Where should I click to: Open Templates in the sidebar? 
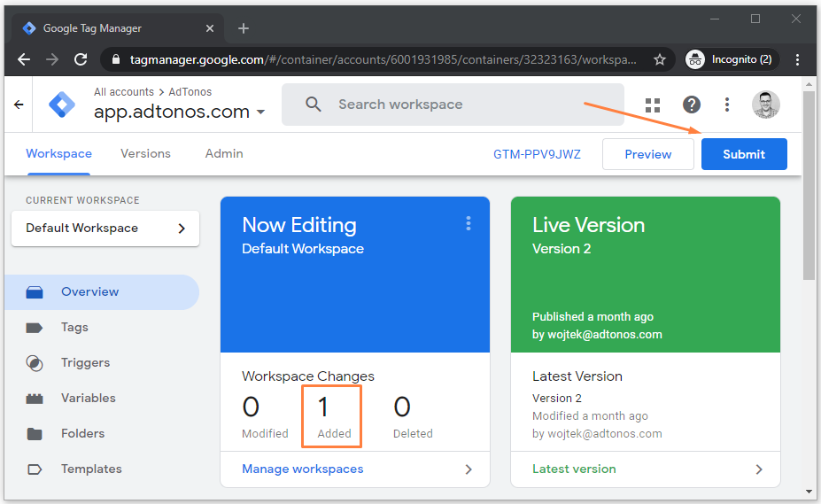(x=91, y=469)
